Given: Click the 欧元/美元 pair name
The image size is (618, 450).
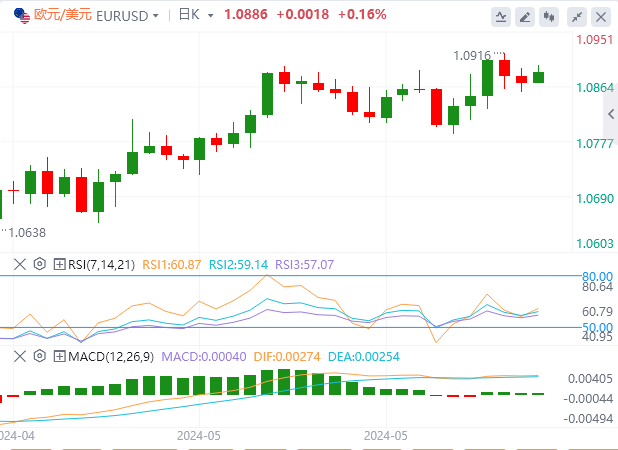Looking at the screenshot, I should tap(63, 15).
